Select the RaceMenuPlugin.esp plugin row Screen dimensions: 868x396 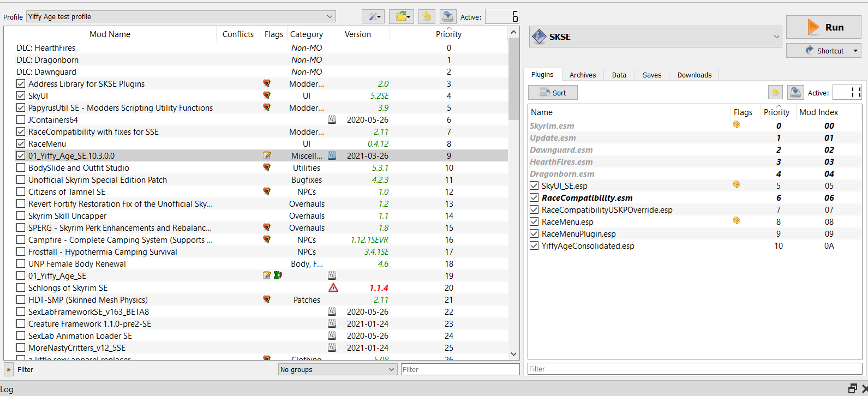695,233
